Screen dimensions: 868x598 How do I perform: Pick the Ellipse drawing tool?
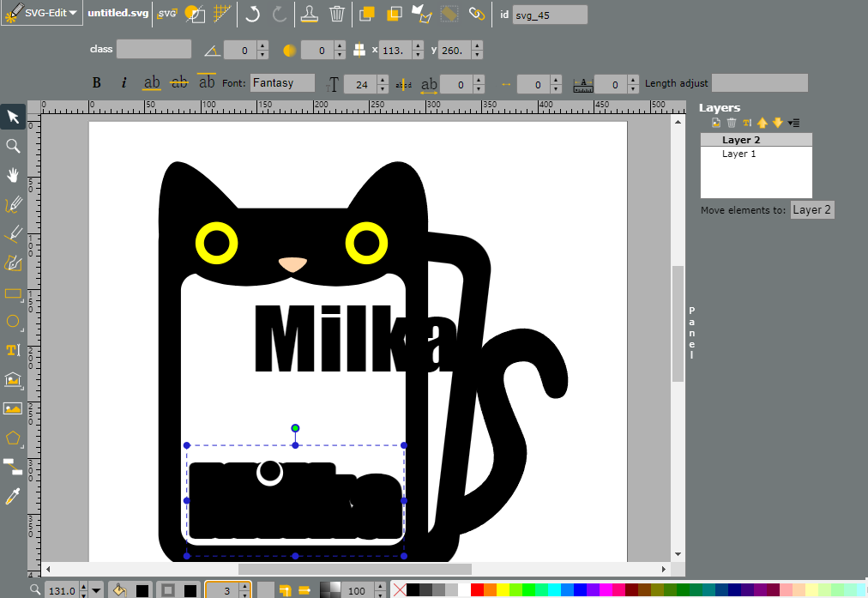(13, 322)
